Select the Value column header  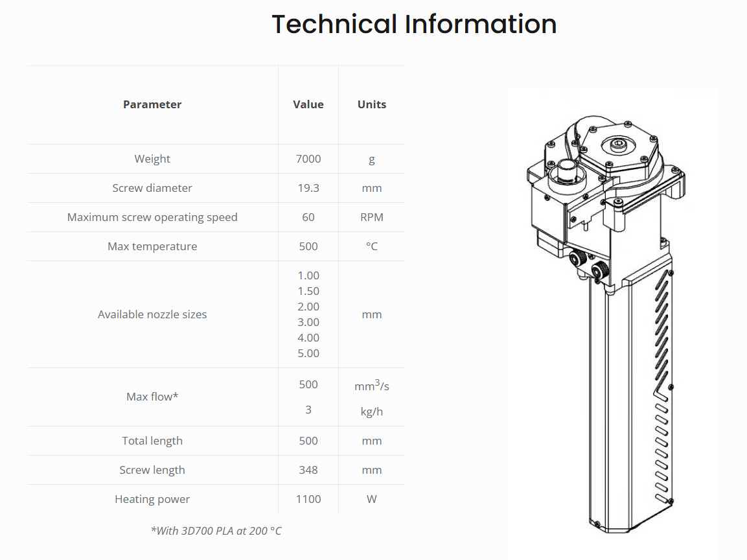point(308,104)
